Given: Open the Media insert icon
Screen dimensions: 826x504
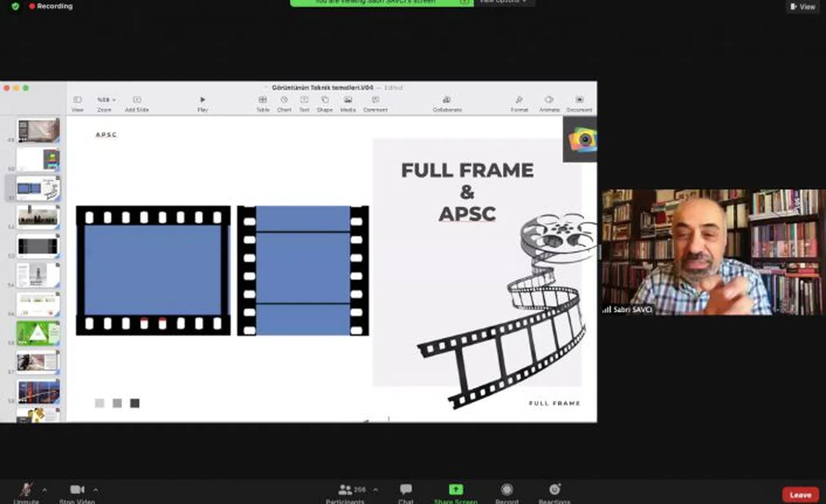Looking at the screenshot, I should pos(348,101).
